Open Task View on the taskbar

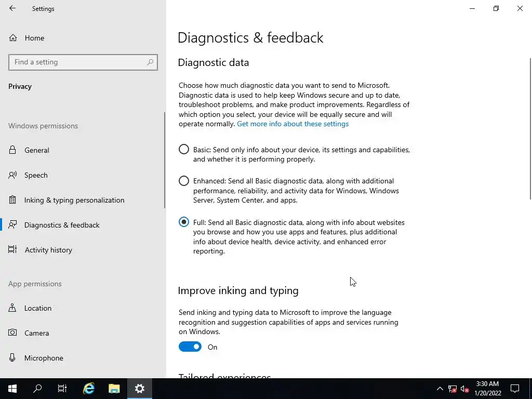pos(62,389)
